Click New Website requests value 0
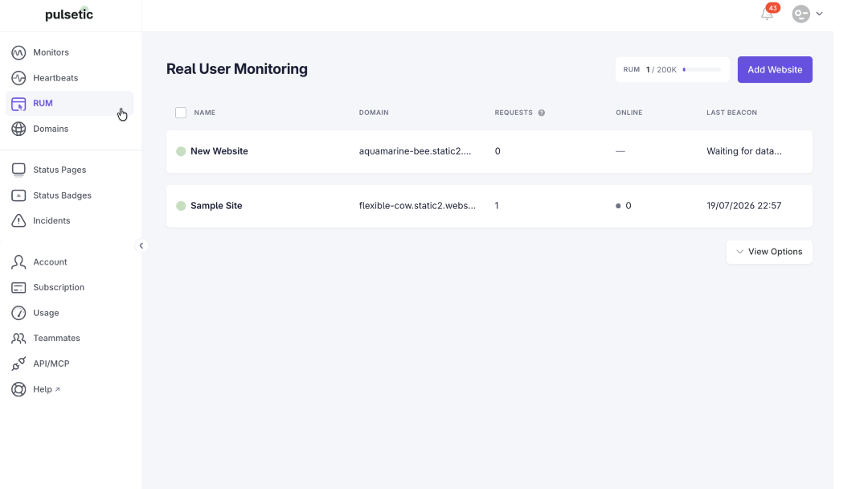 click(497, 151)
